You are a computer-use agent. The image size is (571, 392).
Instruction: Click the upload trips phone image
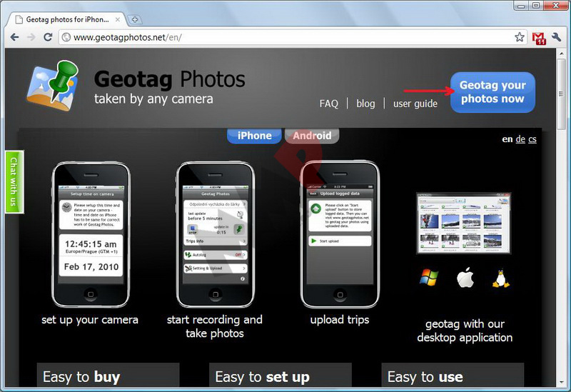pyautogui.click(x=340, y=234)
